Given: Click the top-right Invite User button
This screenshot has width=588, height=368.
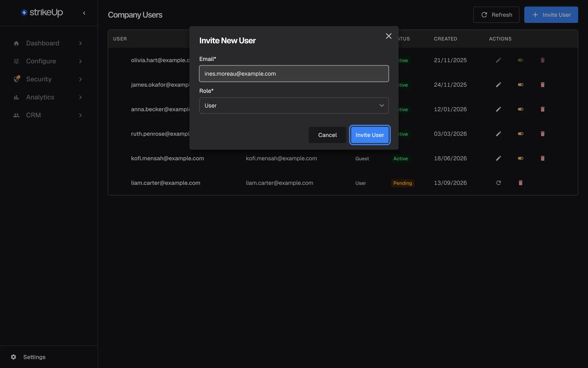Looking at the screenshot, I should (x=551, y=15).
